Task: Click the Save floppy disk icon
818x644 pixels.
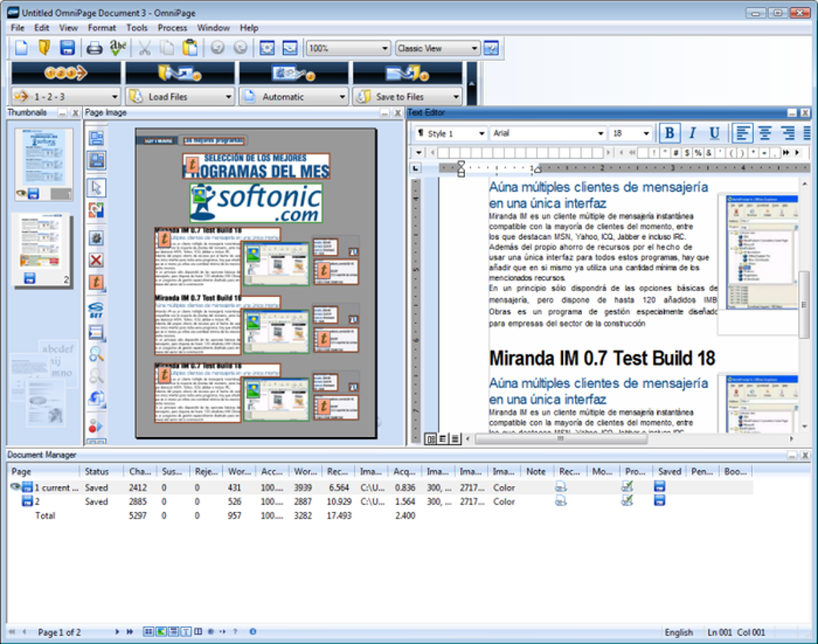Action: pos(67,48)
